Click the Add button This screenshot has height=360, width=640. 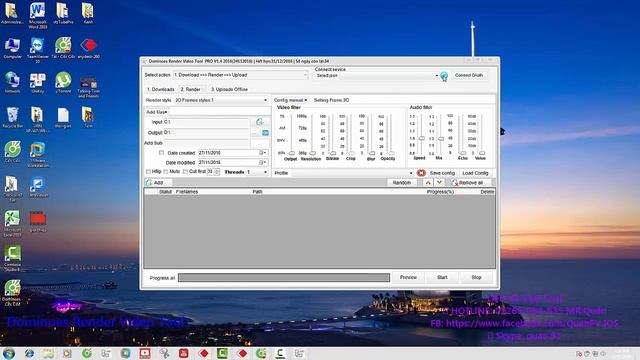(x=158, y=182)
